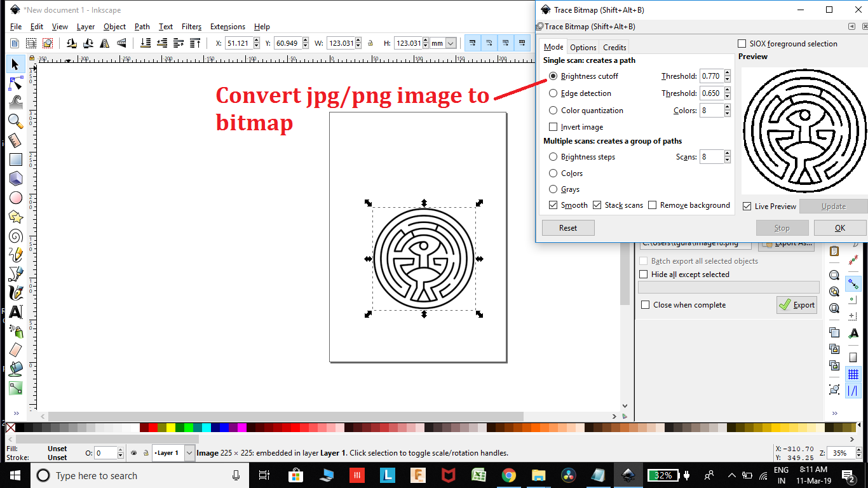
Task: Select the Node editing tool
Action: click(14, 83)
